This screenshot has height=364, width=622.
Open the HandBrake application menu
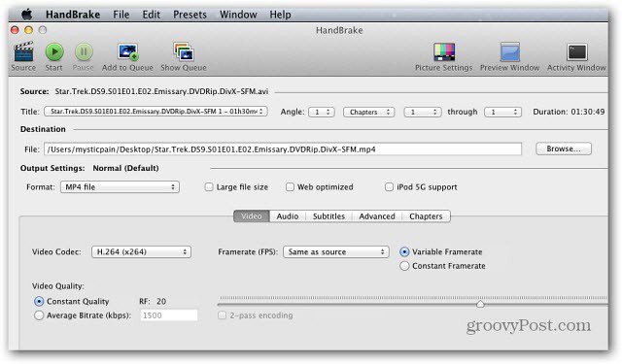point(73,15)
